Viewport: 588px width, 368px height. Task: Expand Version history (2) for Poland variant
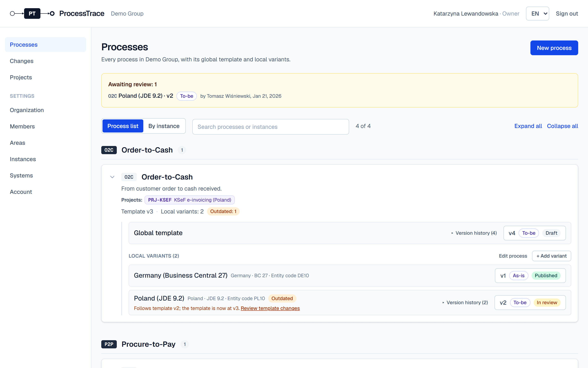(x=465, y=303)
